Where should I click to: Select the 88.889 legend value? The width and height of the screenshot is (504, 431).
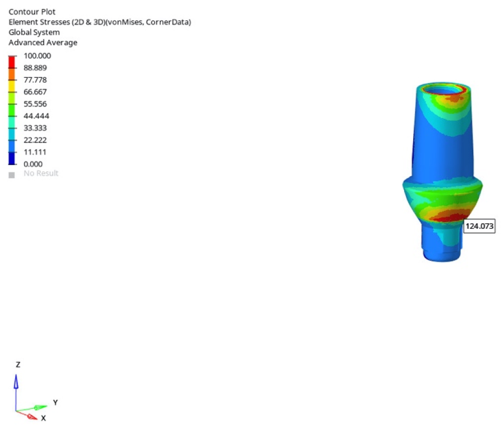[35, 68]
